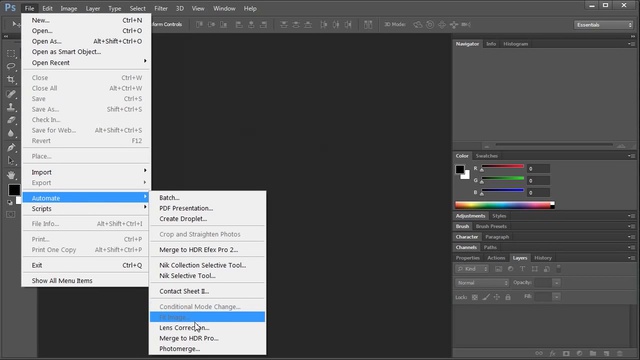Click the delete layer trash icon

(x=620, y=353)
